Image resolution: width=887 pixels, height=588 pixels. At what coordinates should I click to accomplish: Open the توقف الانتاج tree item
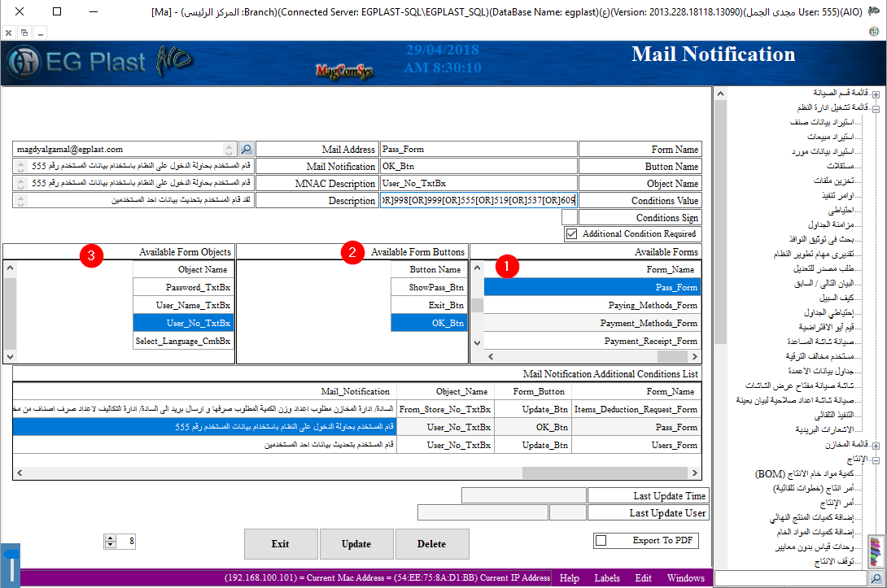834,561
